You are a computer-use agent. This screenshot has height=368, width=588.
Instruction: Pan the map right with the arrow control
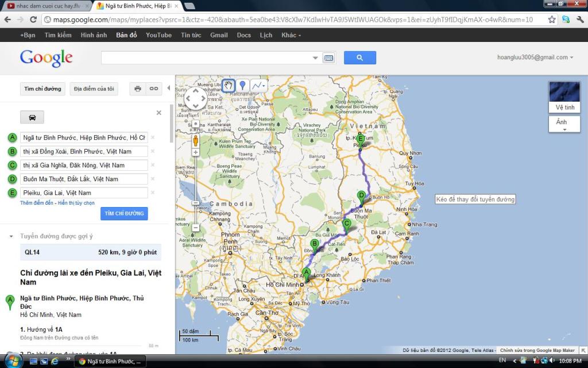click(204, 98)
